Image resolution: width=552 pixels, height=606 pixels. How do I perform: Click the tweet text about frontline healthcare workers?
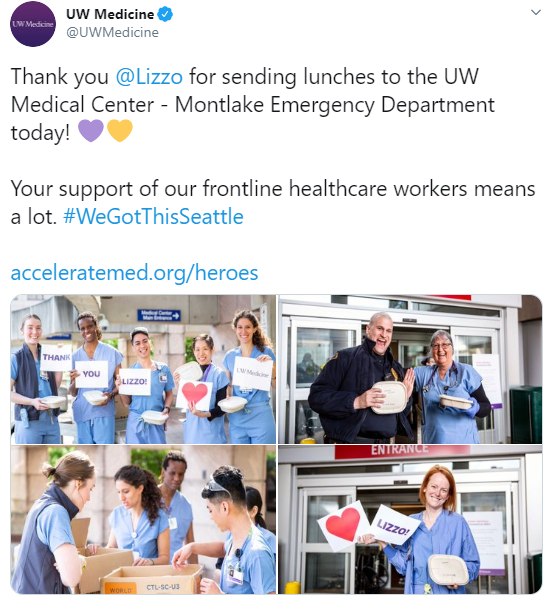pos(273,203)
